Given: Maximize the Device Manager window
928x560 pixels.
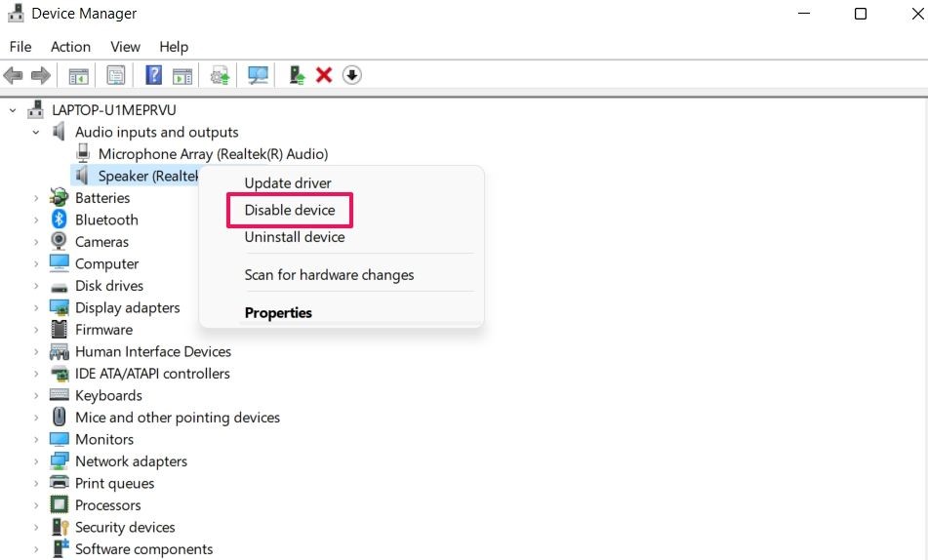Looking at the screenshot, I should coord(861,13).
